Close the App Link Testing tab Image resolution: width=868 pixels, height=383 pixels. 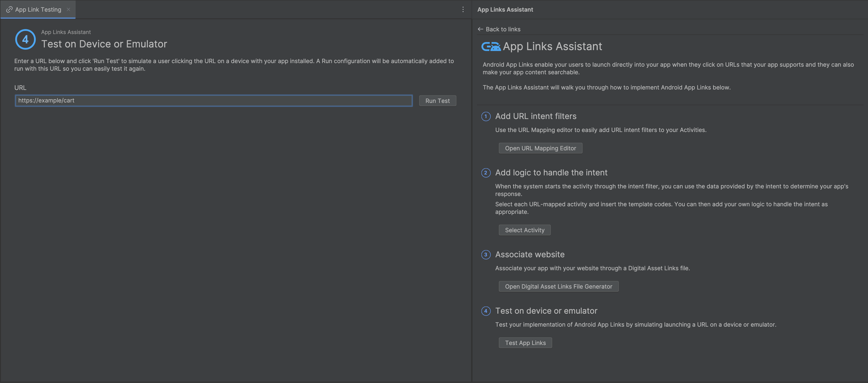point(68,9)
